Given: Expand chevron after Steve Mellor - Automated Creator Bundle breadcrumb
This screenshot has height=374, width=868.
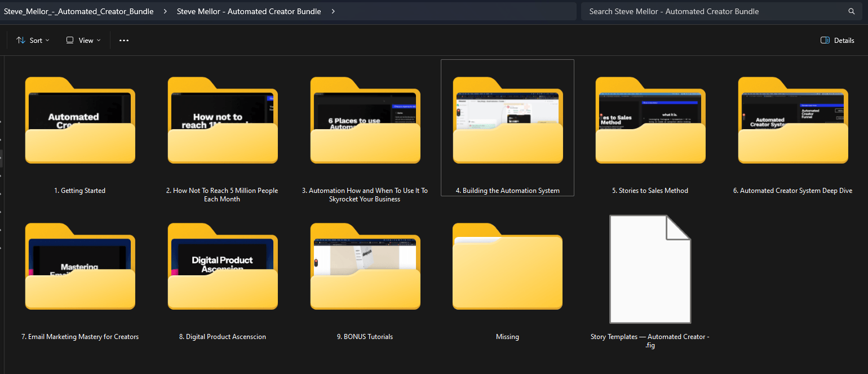Looking at the screenshot, I should point(333,11).
